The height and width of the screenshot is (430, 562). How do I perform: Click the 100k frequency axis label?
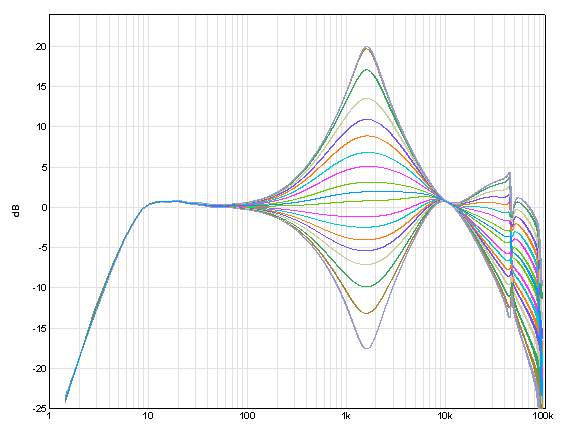(x=543, y=416)
